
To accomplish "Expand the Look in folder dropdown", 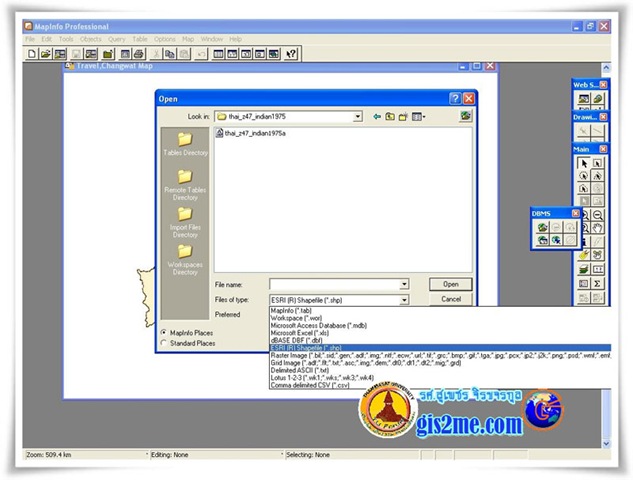I will pyautogui.click(x=358, y=117).
